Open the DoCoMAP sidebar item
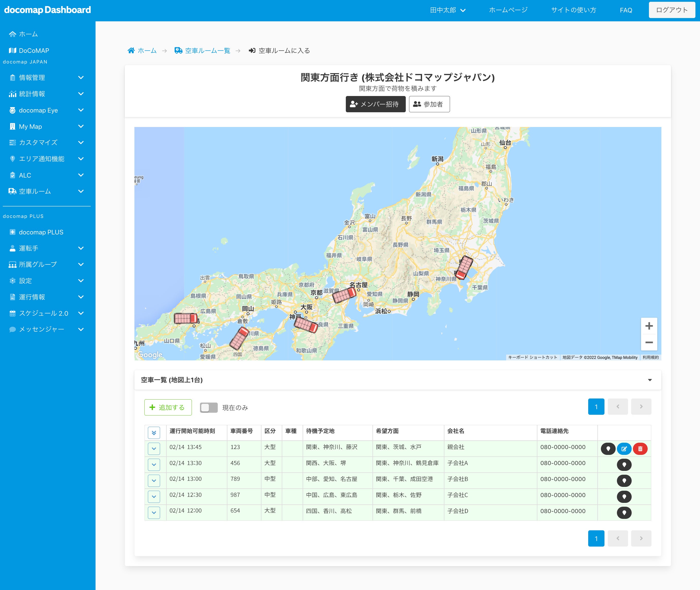 click(34, 51)
